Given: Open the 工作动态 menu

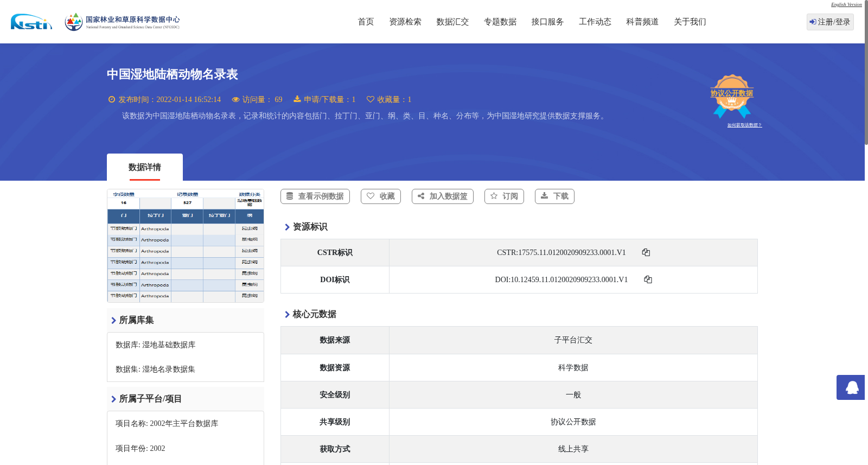Looking at the screenshot, I should tap(595, 22).
